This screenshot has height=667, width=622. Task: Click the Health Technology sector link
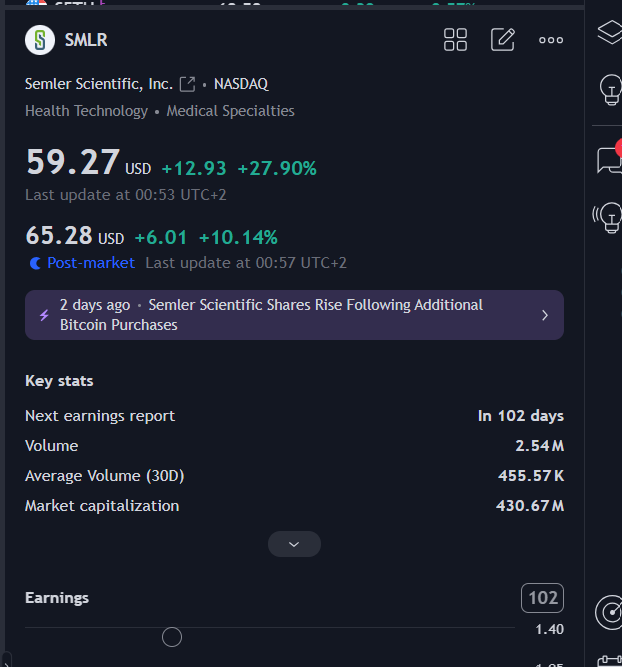(x=86, y=111)
